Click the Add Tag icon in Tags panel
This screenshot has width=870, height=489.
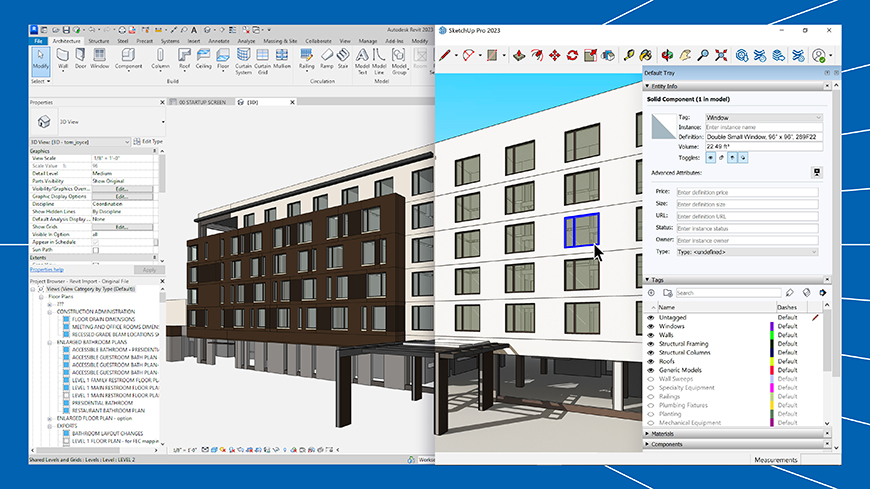coord(652,293)
